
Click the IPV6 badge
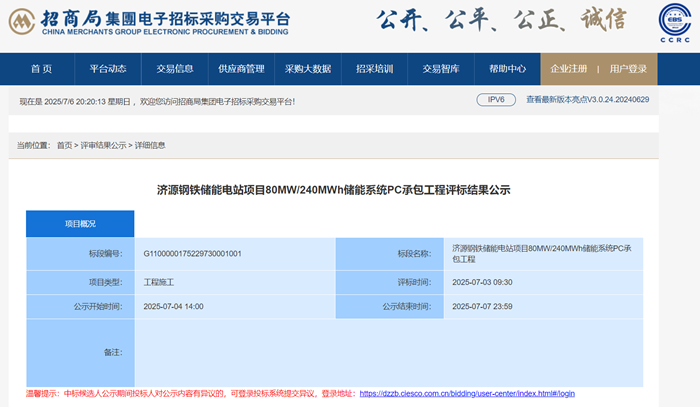coord(496,100)
